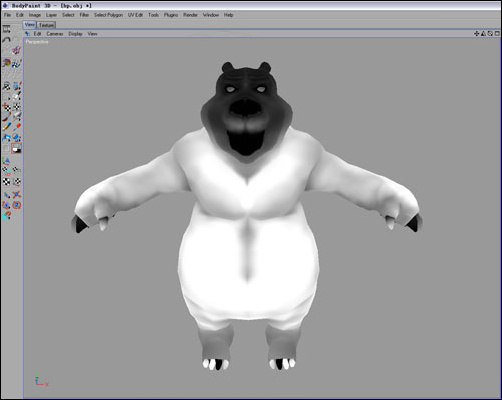Select the pencil draw tool

(6, 127)
